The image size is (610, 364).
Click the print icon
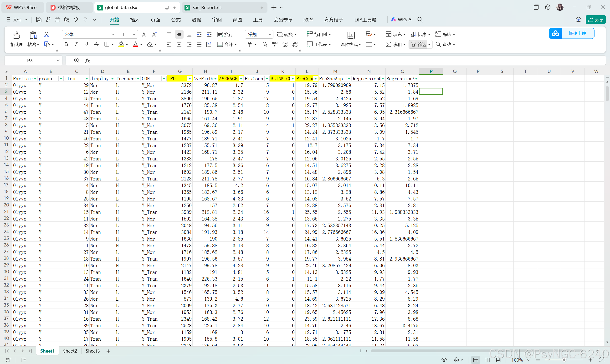coord(57,20)
